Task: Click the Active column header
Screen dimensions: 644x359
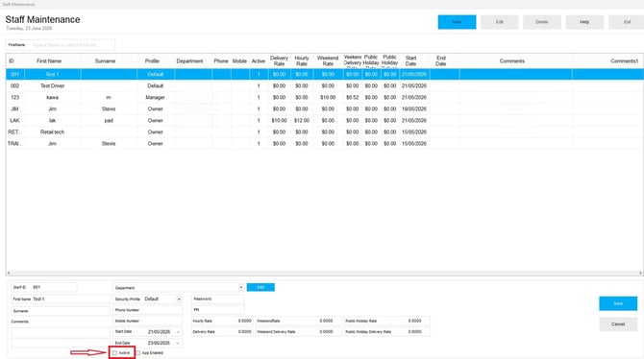Action: click(259, 61)
